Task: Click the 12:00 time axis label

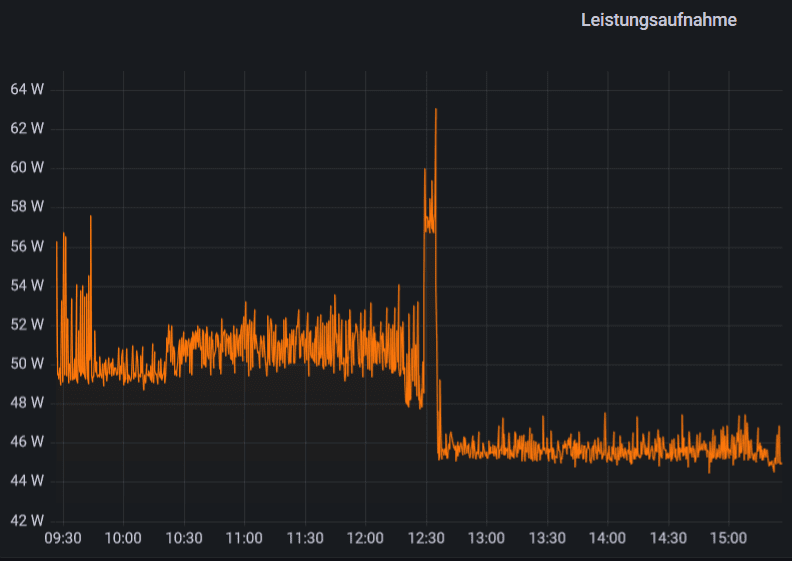Action: tap(366, 538)
